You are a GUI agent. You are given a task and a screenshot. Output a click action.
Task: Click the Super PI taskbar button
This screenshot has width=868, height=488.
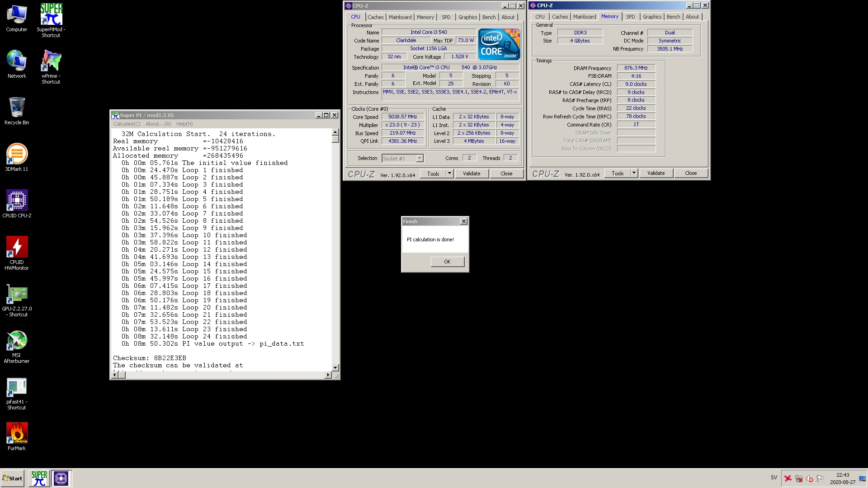coord(39,478)
